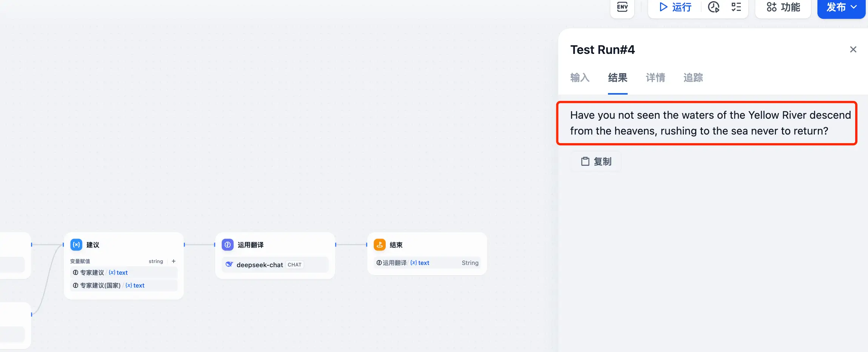Switch to the 详情 tab
The width and height of the screenshot is (868, 352).
pyautogui.click(x=656, y=78)
